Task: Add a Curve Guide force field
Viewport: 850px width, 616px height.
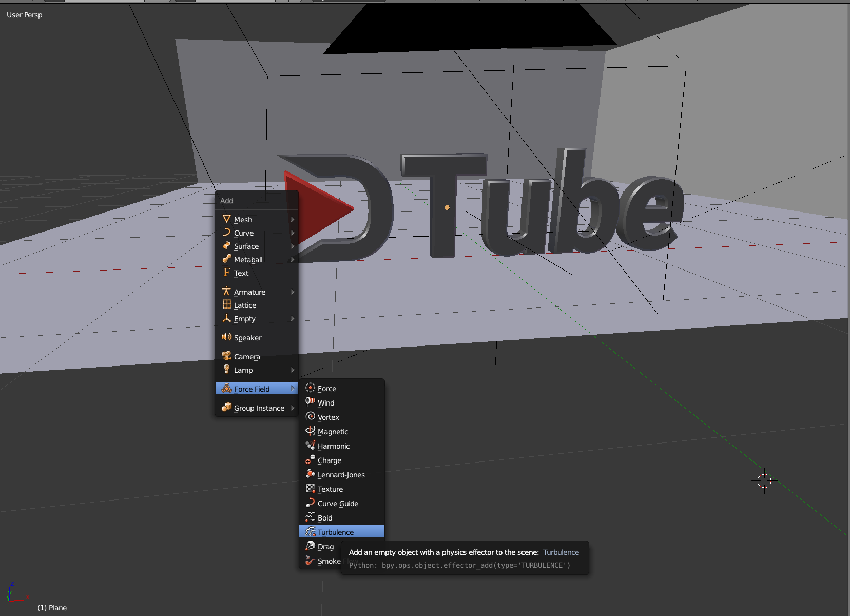Action: tap(342, 504)
